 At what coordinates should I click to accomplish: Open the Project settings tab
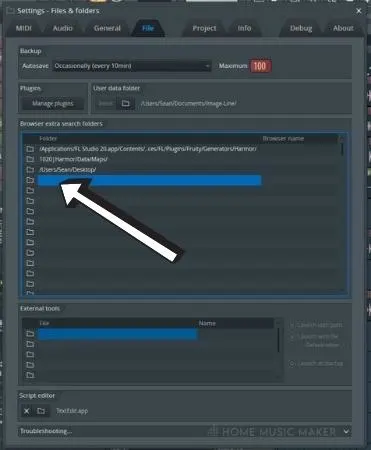pyautogui.click(x=204, y=28)
